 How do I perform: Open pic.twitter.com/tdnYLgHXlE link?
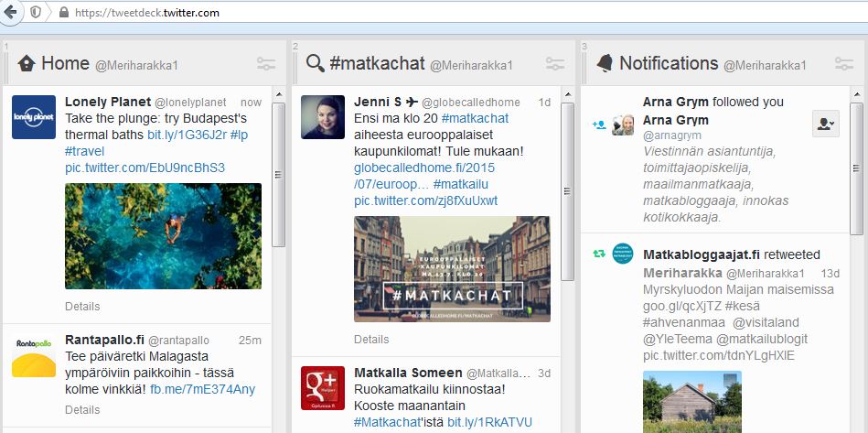pos(719,355)
